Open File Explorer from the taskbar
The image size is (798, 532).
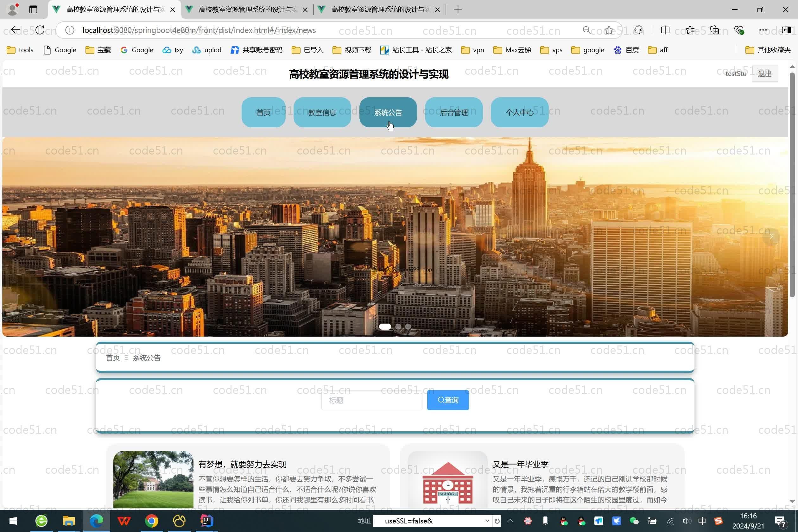tap(69, 521)
